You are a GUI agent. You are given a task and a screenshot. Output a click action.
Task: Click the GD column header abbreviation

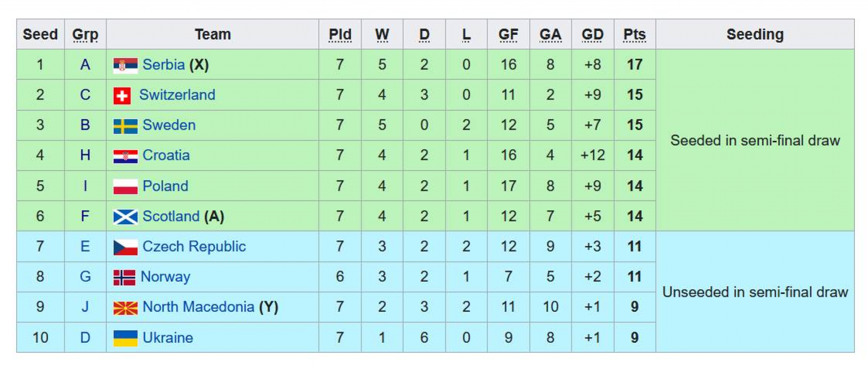[593, 34]
